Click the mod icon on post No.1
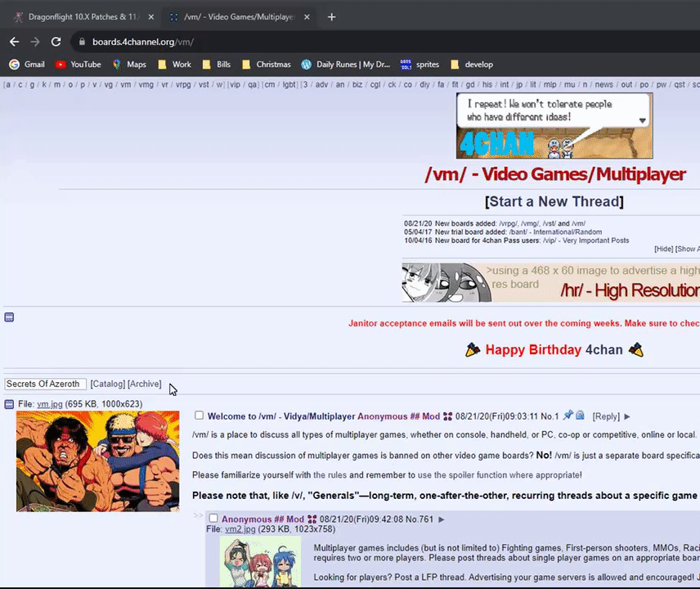The image size is (700, 589). coord(448,416)
